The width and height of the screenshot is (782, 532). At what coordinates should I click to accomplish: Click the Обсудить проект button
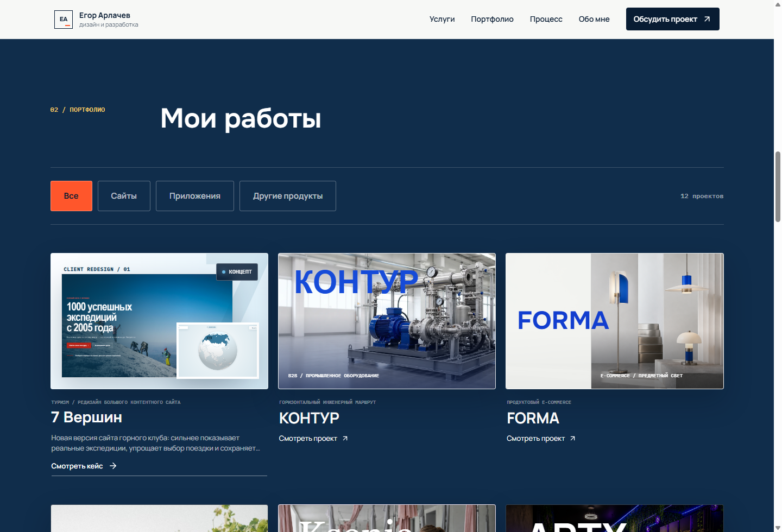coord(672,19)
